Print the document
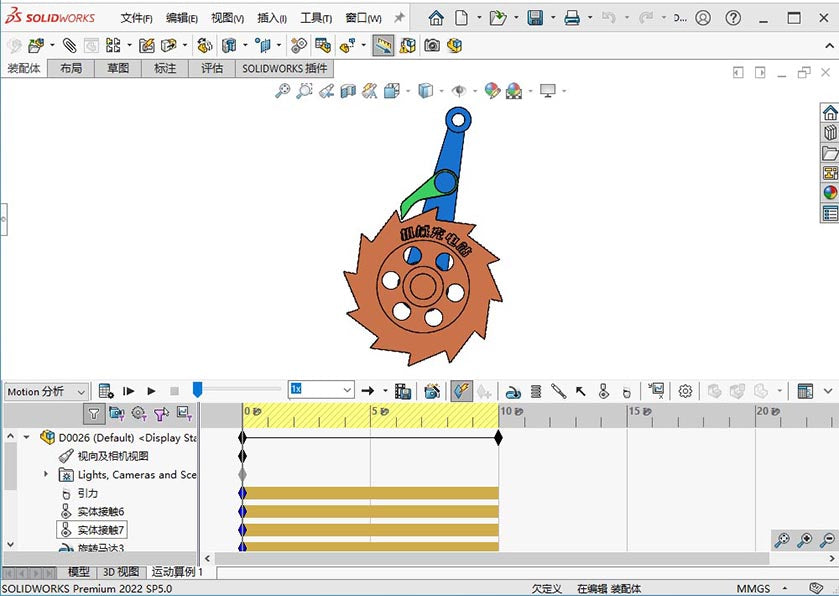839x596 pixels. (x=572, y=18)
